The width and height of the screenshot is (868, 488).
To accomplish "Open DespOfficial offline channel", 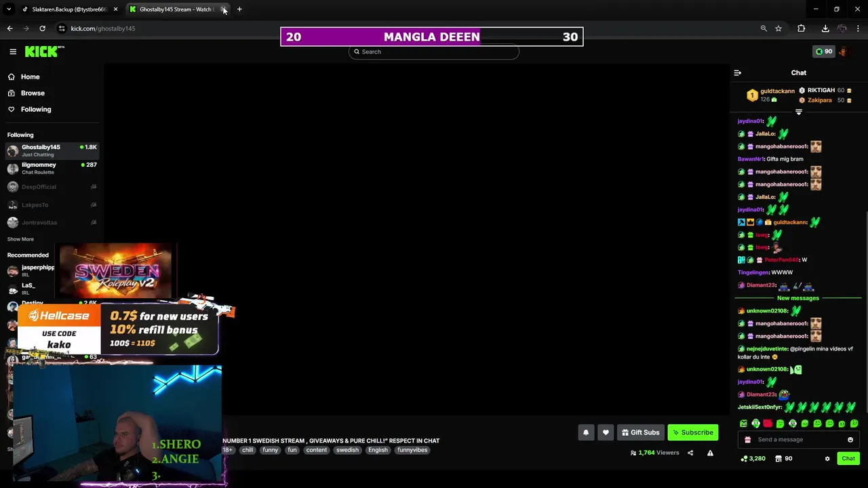I will pyautogui.click(x=52, y=187).
